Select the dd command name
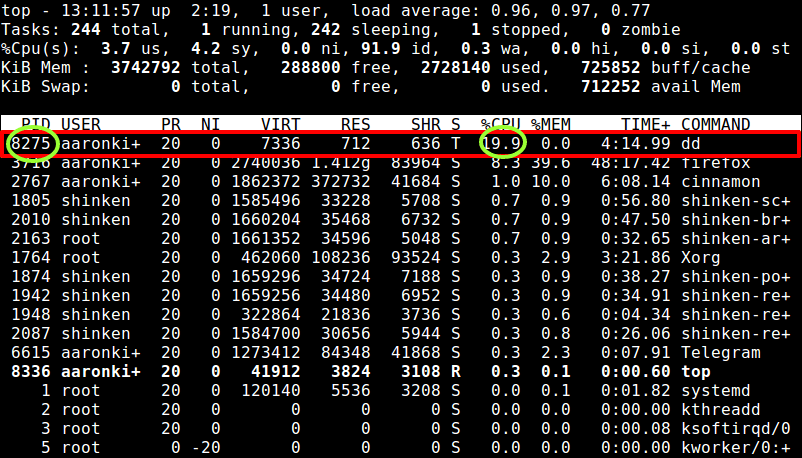The image size is (802, 458). [692, 143]
